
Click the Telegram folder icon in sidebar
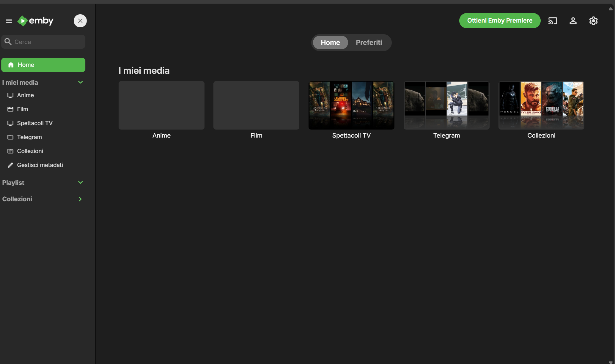[x=10, y=137]
